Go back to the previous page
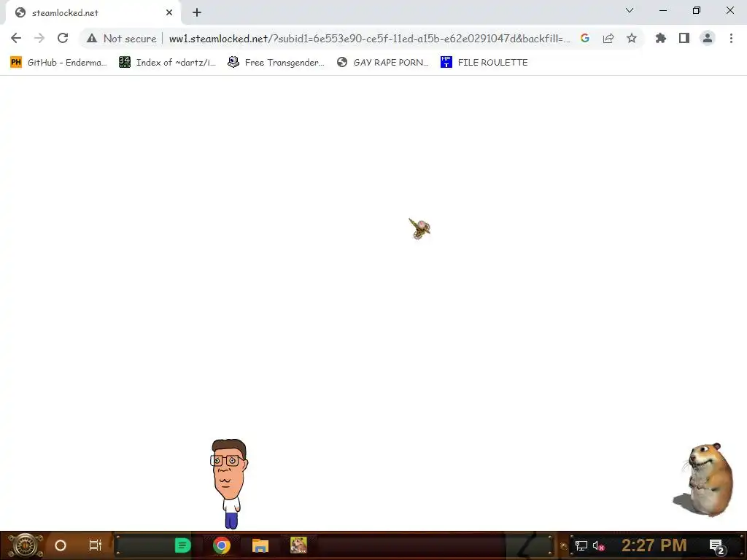This screenshot has width=747, height=560. point(16,38)
